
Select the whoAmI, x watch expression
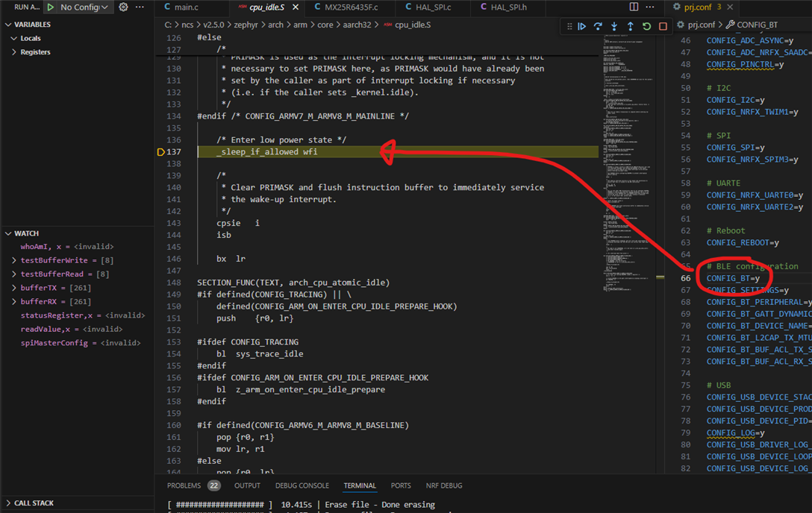pos(67,247)
